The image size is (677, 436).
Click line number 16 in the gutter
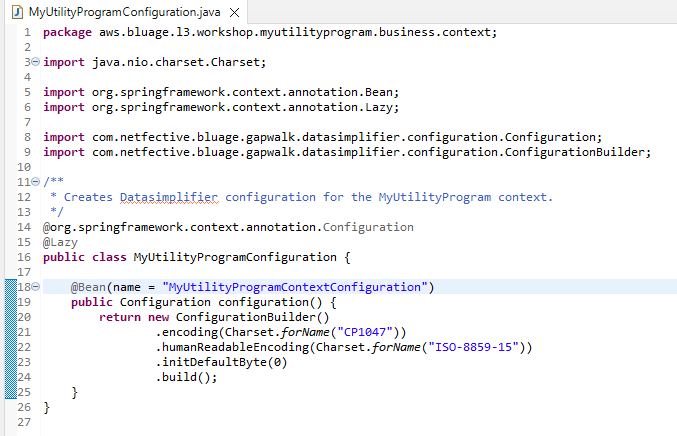pyautogui.click(x=24, y=257)
